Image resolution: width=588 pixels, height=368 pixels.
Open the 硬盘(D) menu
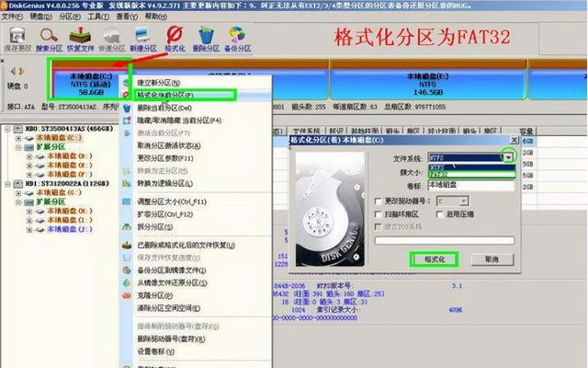40,17
